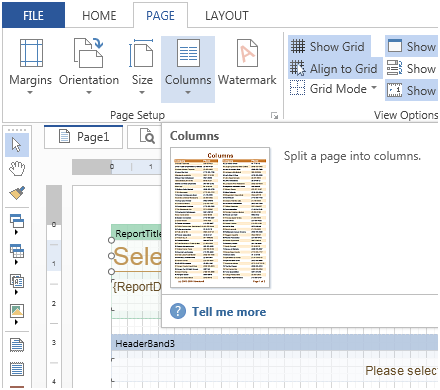Open the Margins dropdown

31,67
